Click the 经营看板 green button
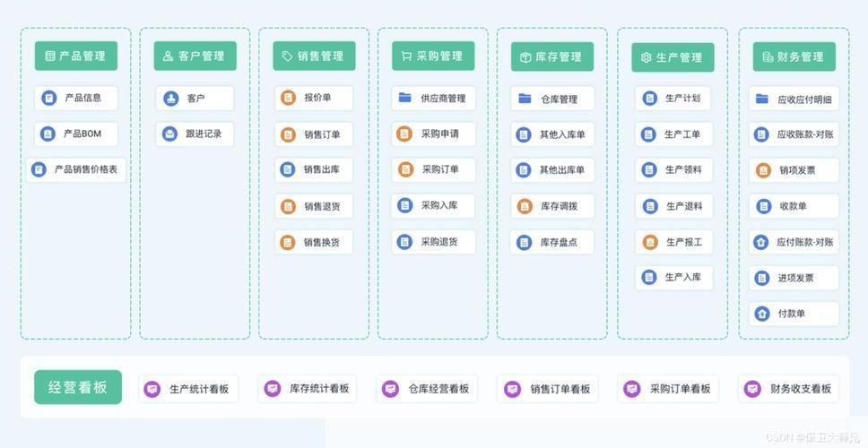 click(78, 387)
